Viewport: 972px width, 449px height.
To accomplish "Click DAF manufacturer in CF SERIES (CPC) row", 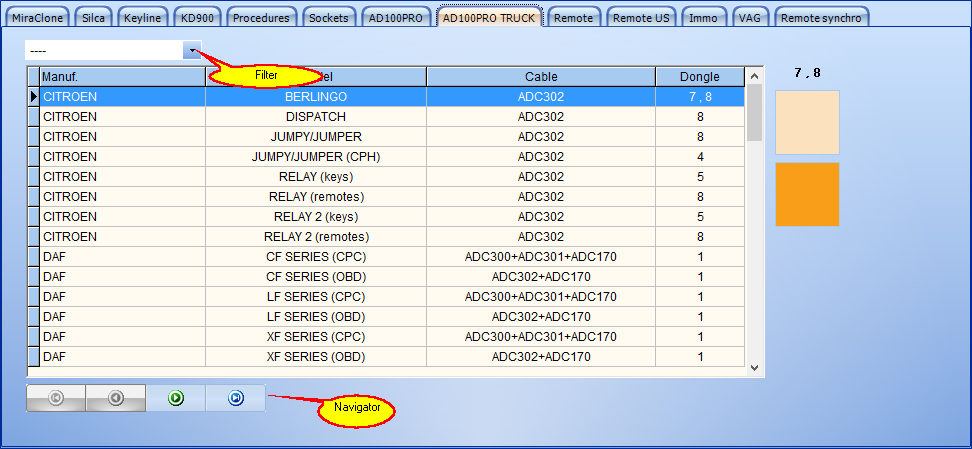I will point(123,257).
